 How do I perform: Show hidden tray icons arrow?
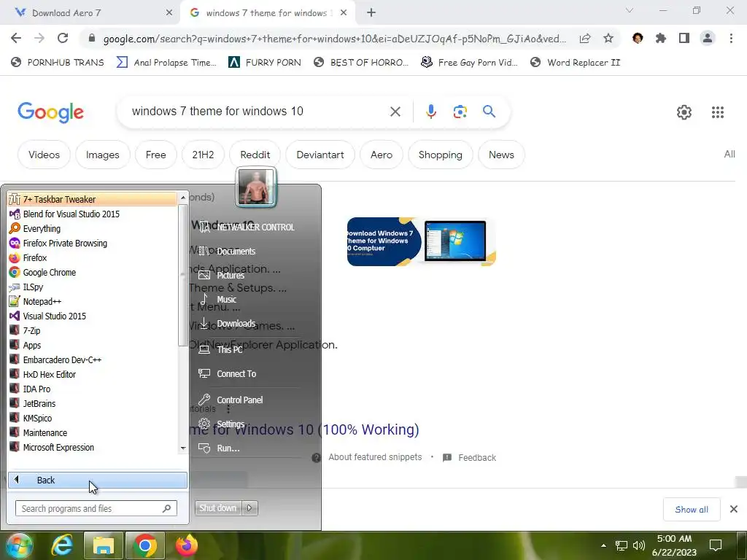[603, 545]
